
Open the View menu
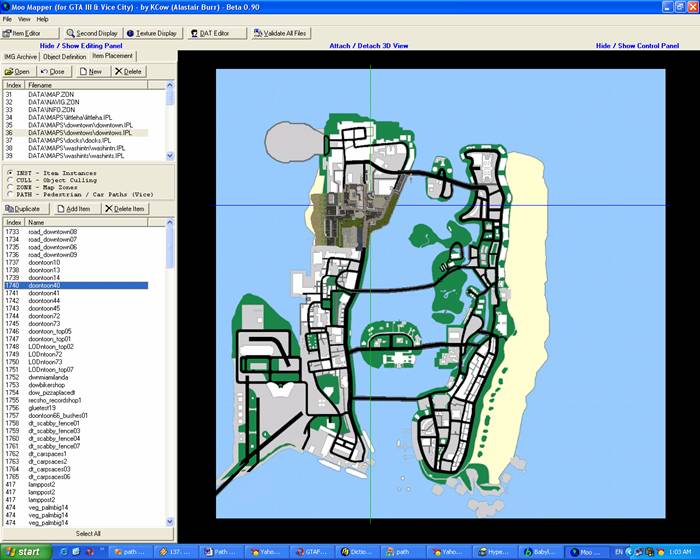point(24,19)
